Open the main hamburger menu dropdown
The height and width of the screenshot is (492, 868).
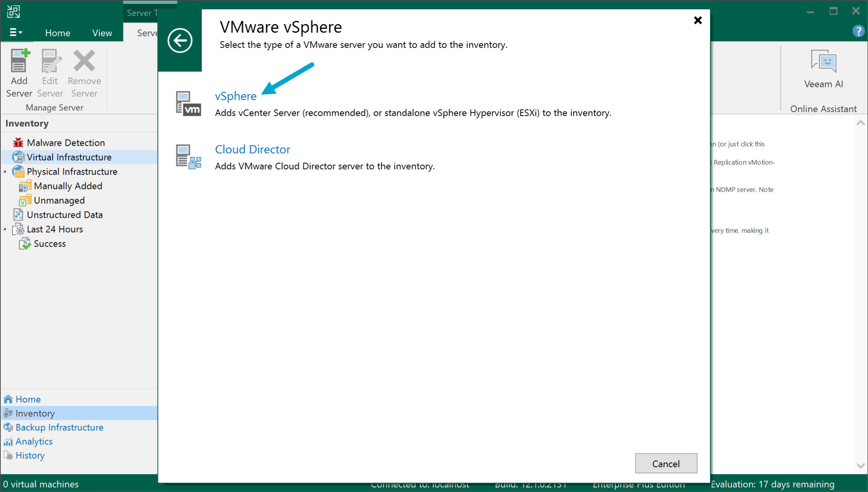16,32
